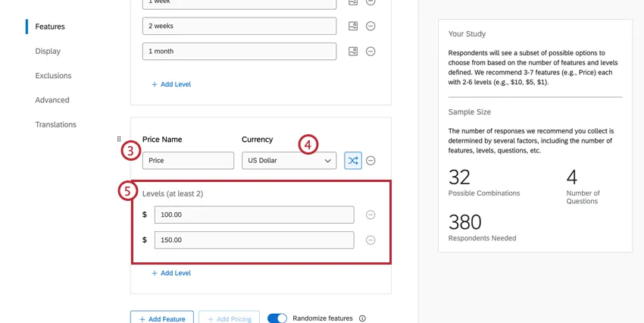Viewport: 644px width, 323px height.
Task: Click the info icon beside Randomize features
Action: tap(362, 318)
